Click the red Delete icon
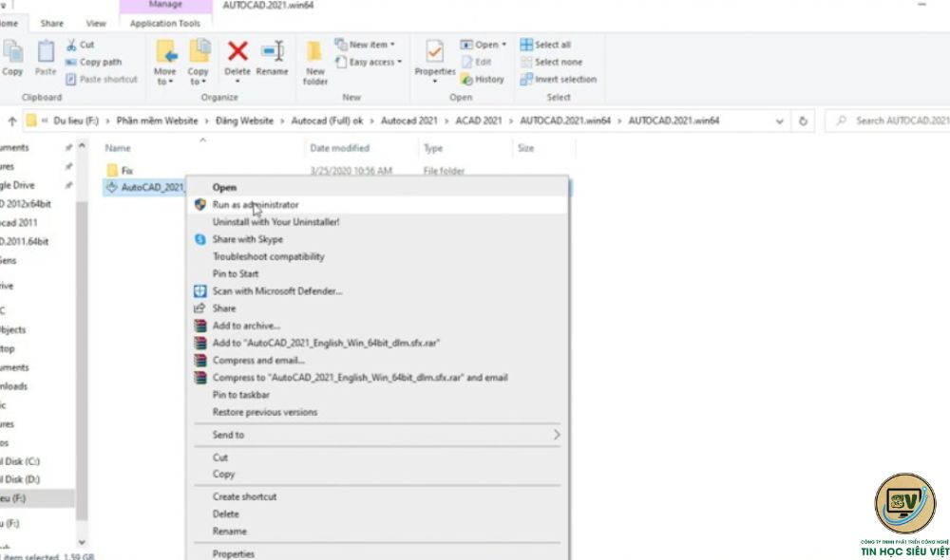Screen dimensions: 950x560 pyautogui.click(x=237, y=51)
